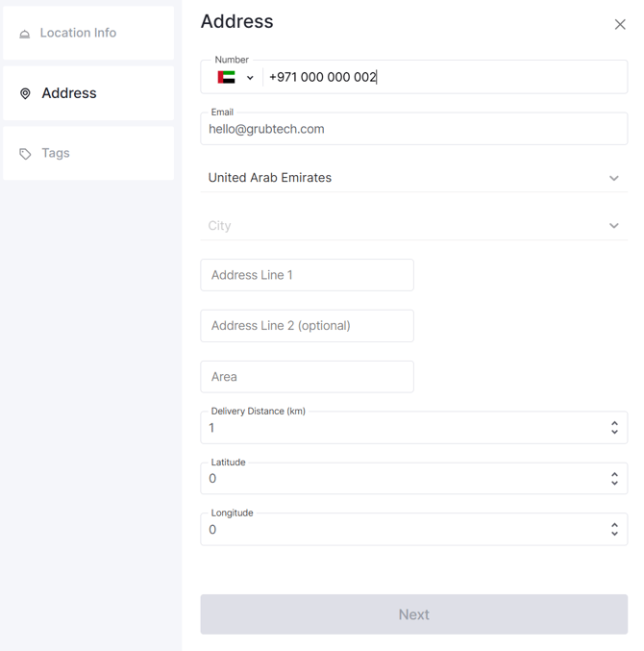Click the Tags label icon

25,154
